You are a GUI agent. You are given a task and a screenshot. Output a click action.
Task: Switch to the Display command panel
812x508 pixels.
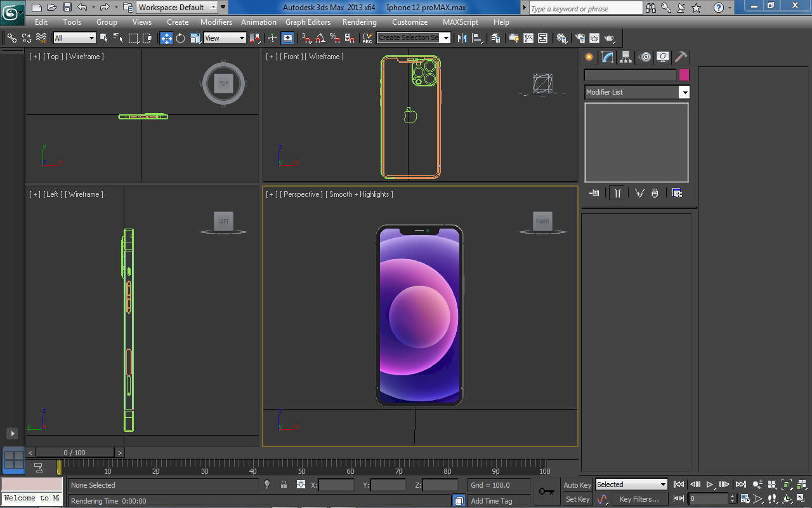pos(663,57)
